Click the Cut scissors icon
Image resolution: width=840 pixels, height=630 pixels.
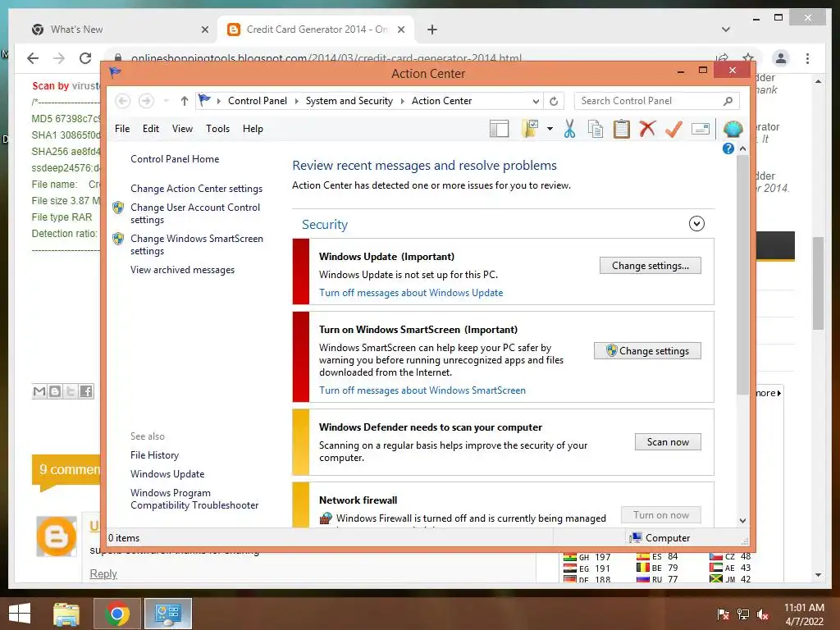569,129
